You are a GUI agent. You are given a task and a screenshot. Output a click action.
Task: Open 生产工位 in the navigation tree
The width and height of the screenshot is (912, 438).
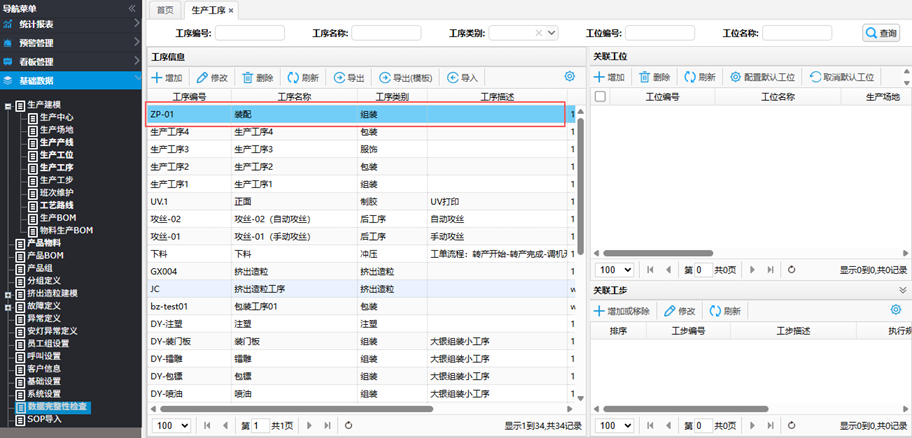point(56,155)
